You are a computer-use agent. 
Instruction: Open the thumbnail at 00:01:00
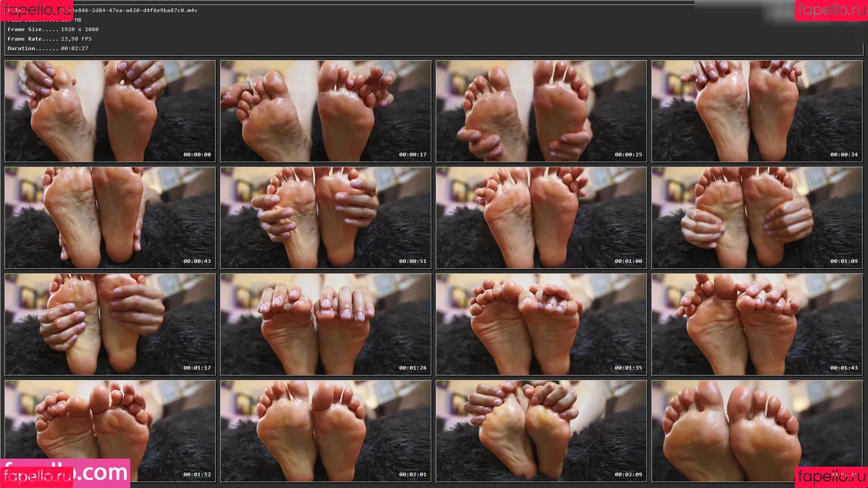[541, 217]
